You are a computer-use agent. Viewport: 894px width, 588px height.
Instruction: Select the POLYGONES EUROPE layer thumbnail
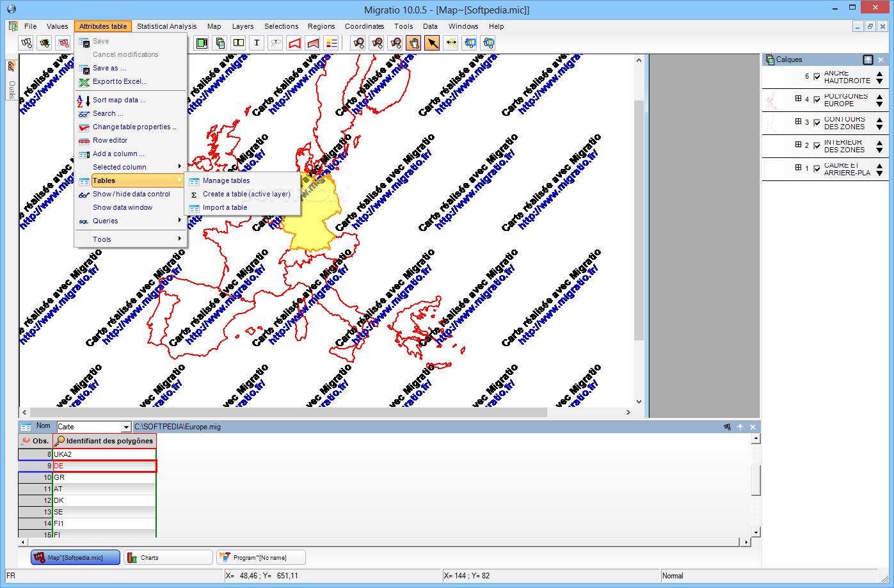[x=772, y=100]
